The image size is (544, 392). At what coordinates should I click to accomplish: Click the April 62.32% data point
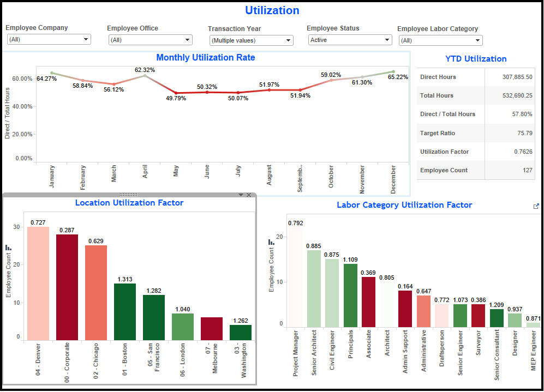pos(145,75)
